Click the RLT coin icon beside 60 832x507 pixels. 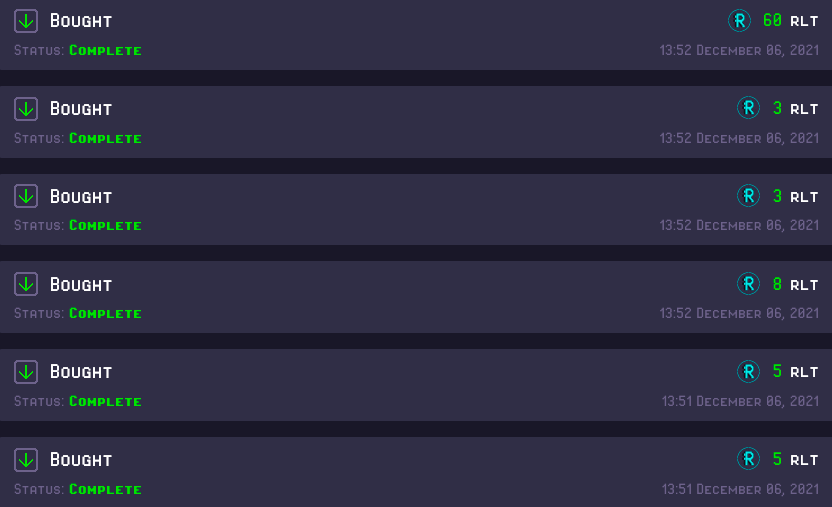[739, 21]
